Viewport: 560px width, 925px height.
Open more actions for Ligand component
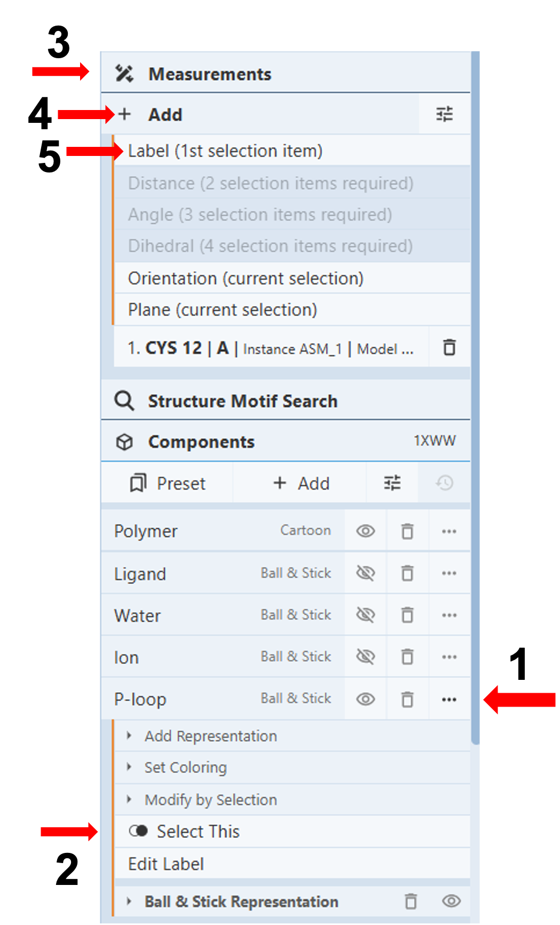click(449, 573)
